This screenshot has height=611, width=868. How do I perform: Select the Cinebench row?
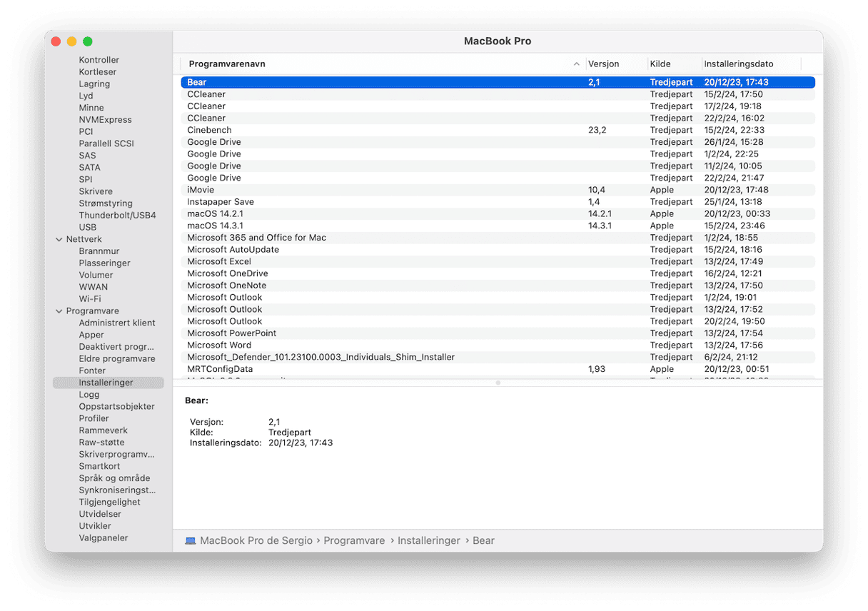coord(498,130)
